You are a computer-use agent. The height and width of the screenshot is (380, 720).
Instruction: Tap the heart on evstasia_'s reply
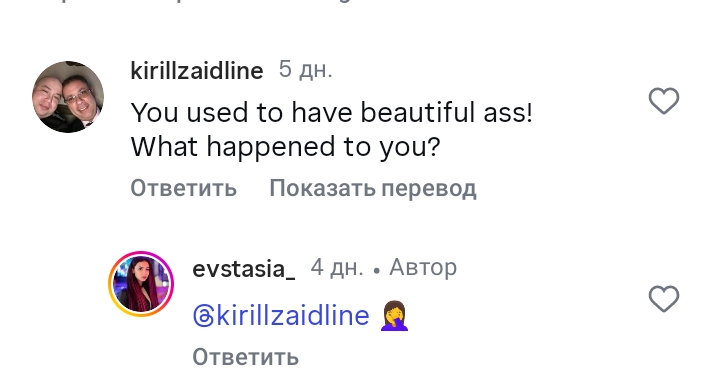pos(664,299)
